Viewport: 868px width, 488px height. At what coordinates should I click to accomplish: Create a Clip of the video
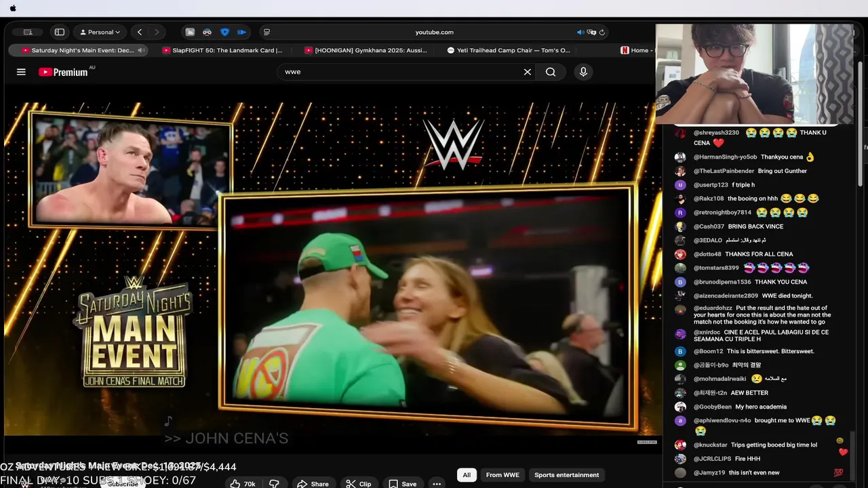coord(359,484)
